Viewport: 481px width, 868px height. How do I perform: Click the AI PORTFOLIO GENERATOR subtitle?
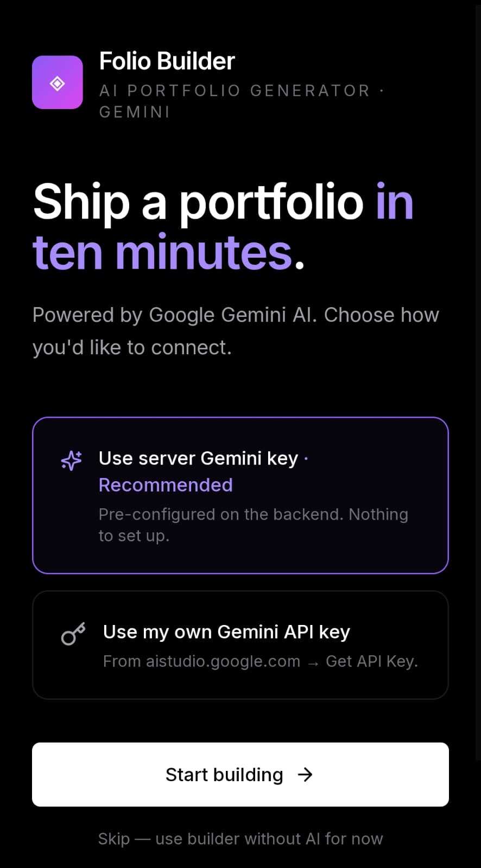235,91
